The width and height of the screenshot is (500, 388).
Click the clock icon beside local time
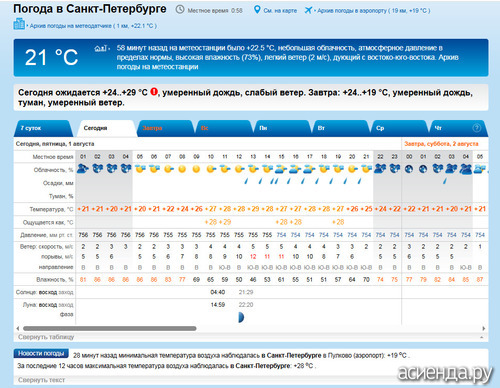click(x=180, y=10)
